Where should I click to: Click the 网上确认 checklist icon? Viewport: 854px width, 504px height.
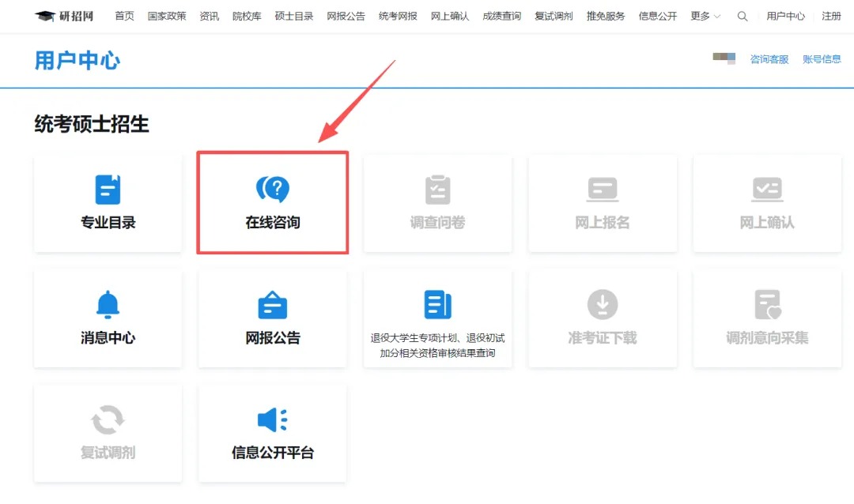coord(766,189)
